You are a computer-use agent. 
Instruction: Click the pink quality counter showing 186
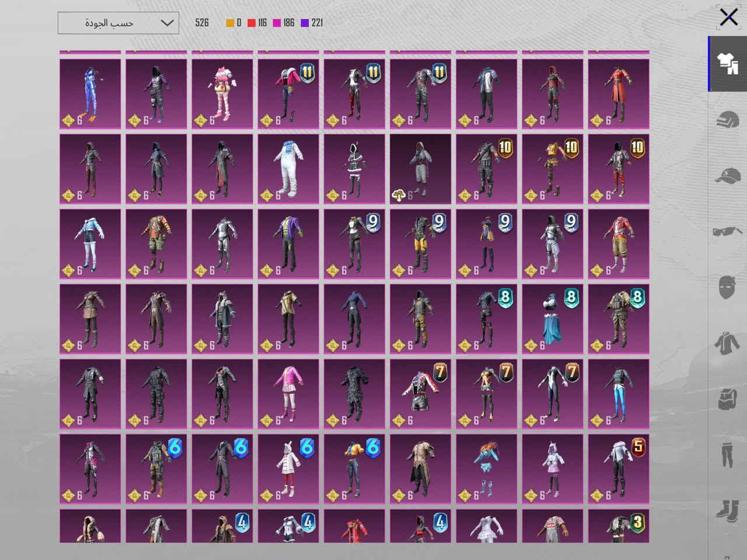284,23
